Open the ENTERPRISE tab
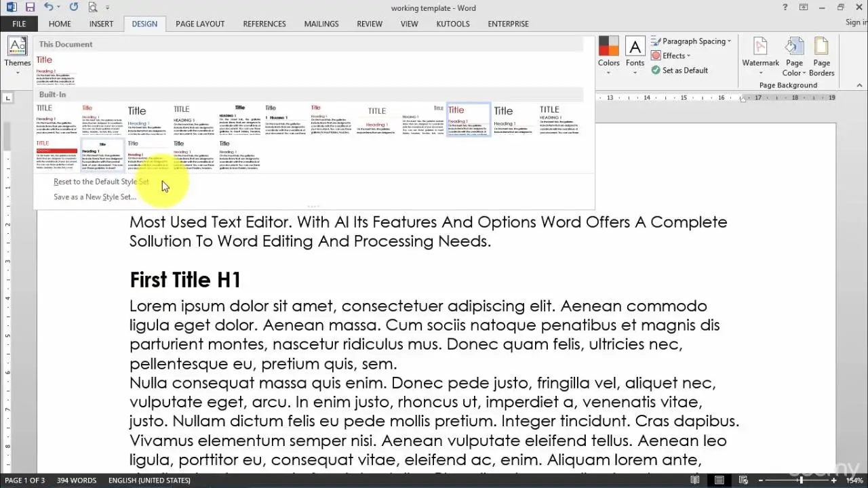The image size is (868, 488). (508, 24)
